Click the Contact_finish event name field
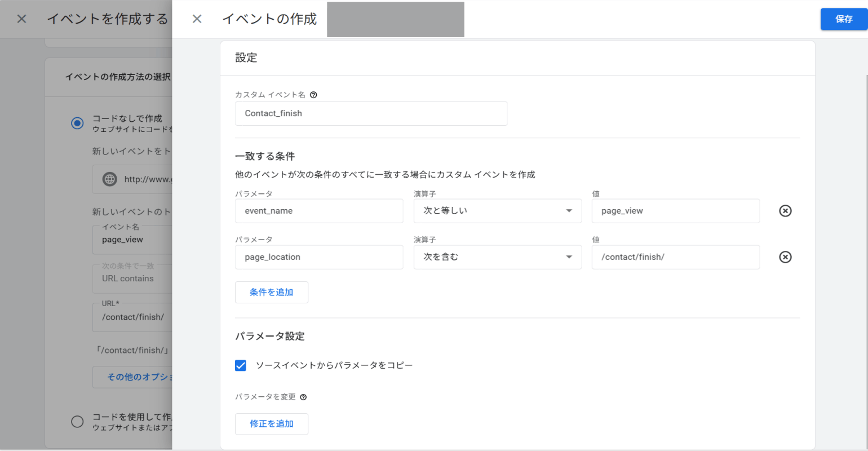 [x=371, y=113]
